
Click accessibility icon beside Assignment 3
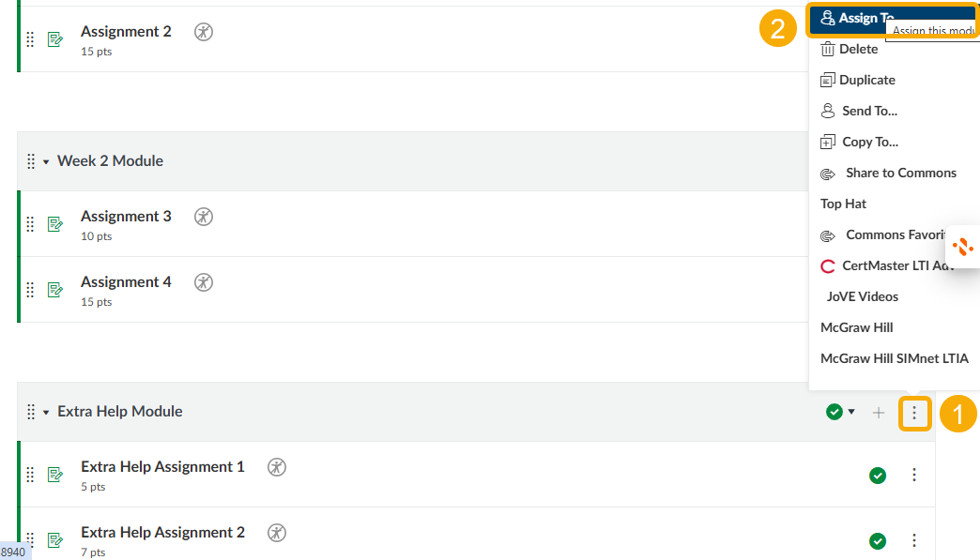(x=204, y=217)
